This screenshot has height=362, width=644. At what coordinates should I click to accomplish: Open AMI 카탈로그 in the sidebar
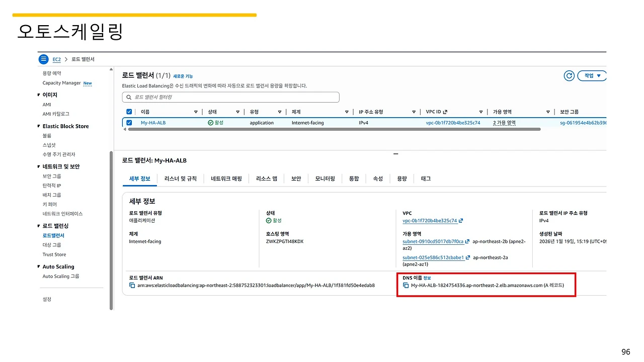[x=56, y=114]
